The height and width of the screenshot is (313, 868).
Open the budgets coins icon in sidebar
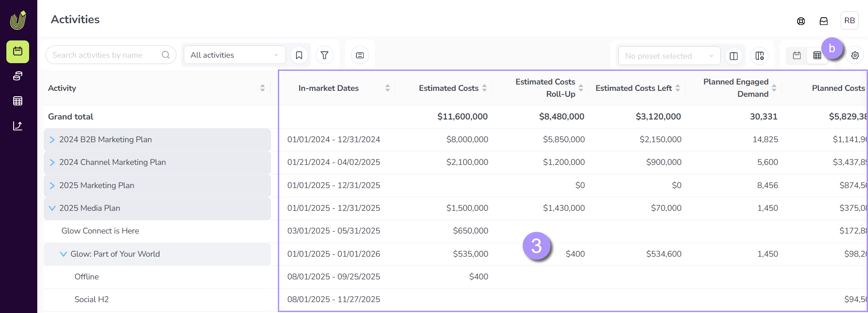pos(18,76)
